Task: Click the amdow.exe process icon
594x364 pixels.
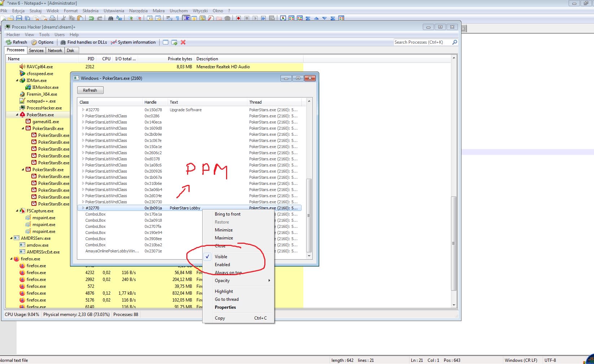Action: [x=22, y=245]
